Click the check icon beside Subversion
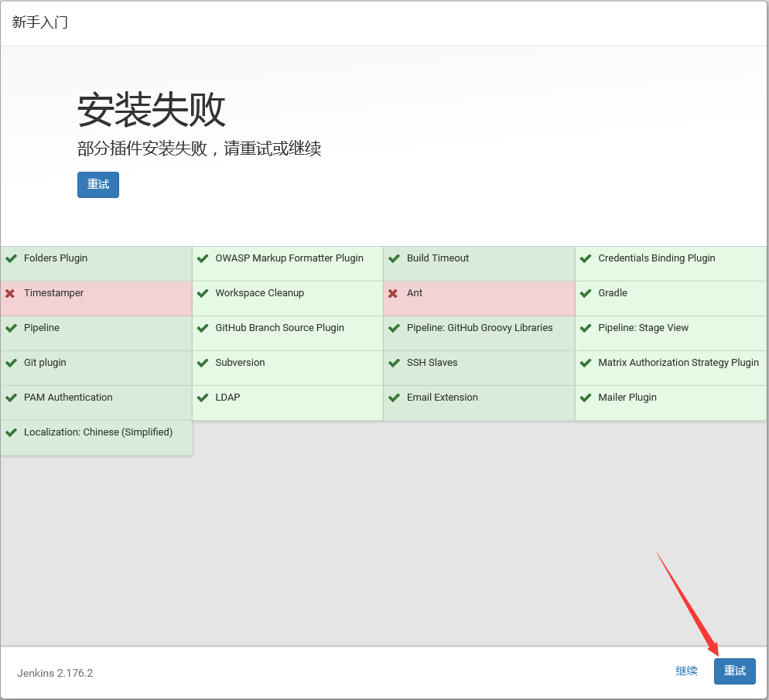769x700 pixels. click(x=203, y=363)
